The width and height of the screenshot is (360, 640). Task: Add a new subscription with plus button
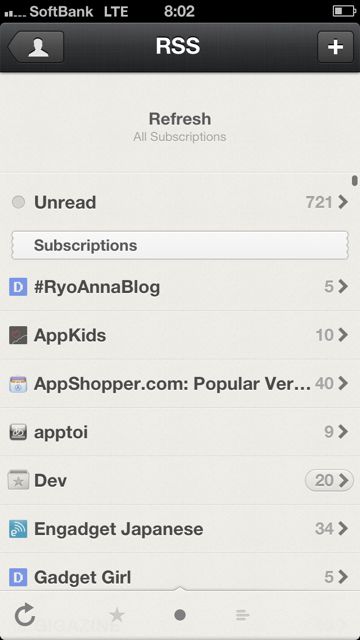[335, 47]
